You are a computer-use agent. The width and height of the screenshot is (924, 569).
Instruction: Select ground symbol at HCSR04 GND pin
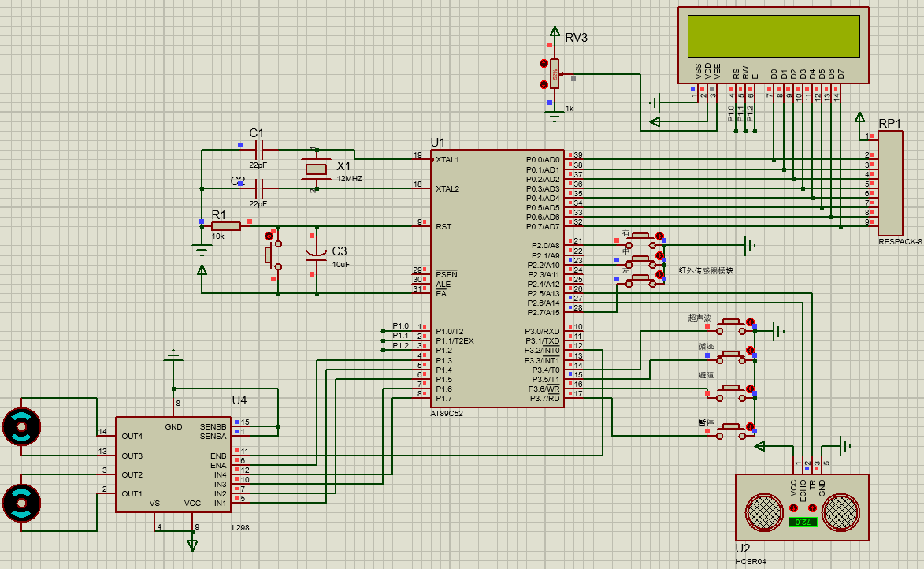coord(845,446)
